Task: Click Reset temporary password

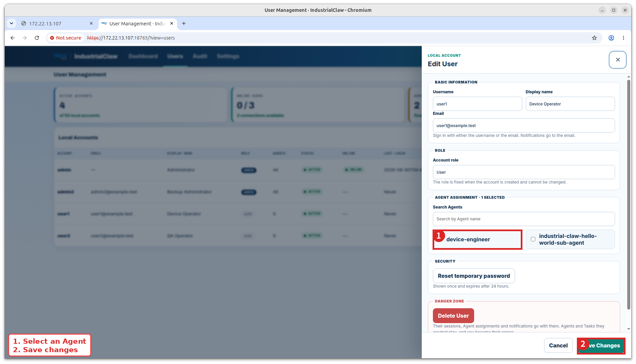Action: [x=474, y=276]
